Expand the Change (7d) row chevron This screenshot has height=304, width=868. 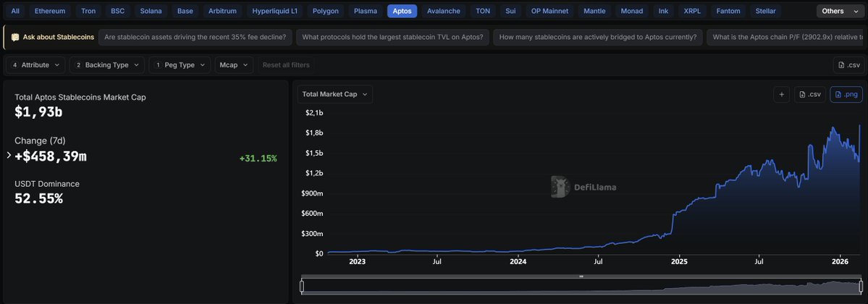tap(9, 156)
